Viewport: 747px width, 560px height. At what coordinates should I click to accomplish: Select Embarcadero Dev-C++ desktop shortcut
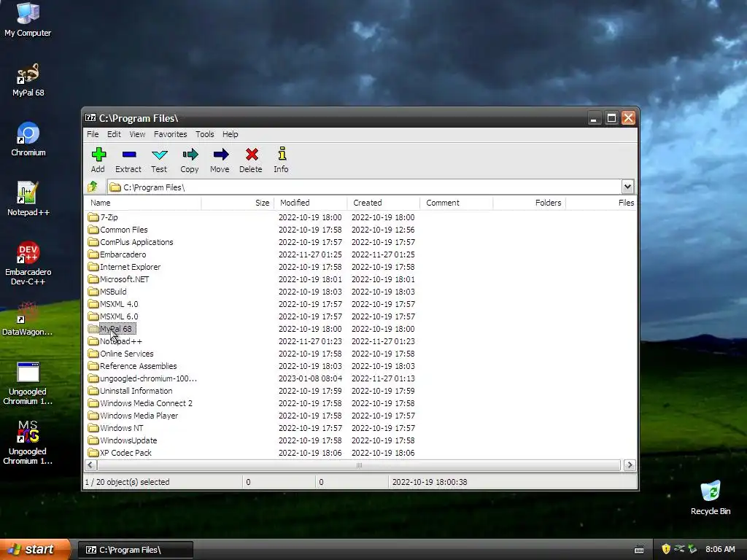coord(28,263)
